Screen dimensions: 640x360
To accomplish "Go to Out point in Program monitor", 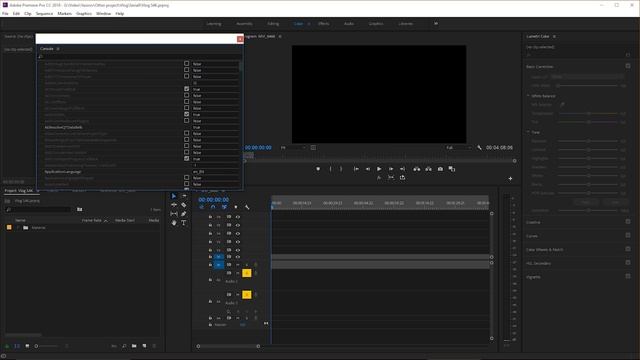I will tap(402, 169).
